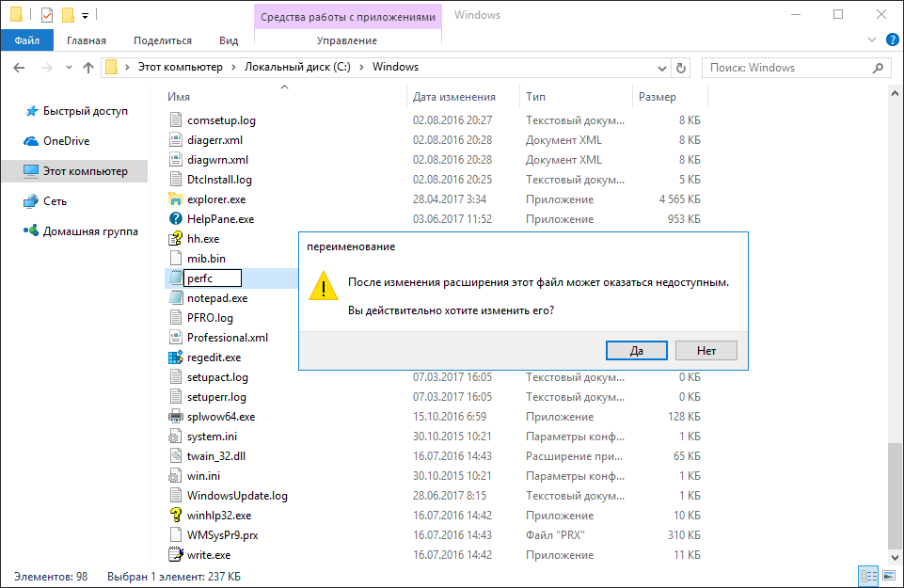Switch to details view in status bar
Image resolution: width=904 pixels, height=588 pixels.
(868, 576)
